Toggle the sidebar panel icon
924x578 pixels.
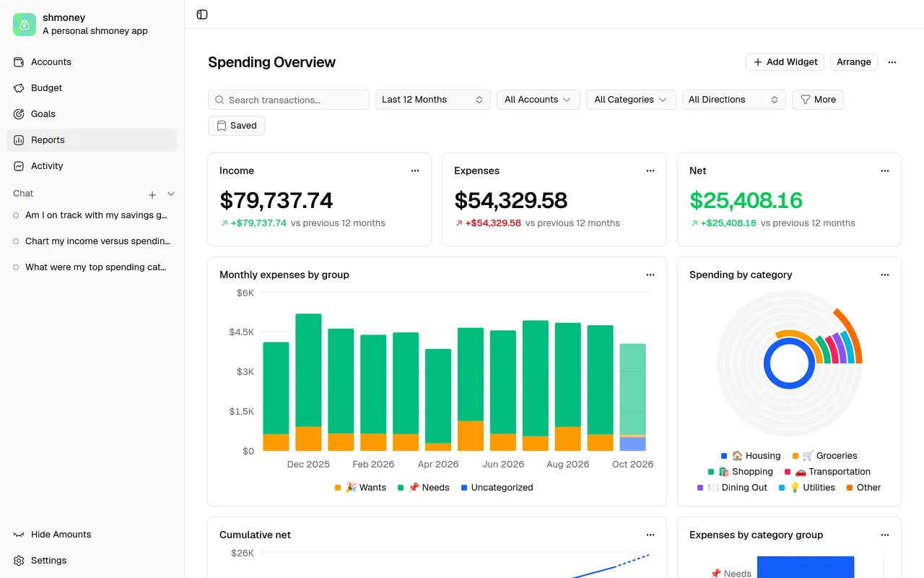pyautogui.click(x=202, y=14)
